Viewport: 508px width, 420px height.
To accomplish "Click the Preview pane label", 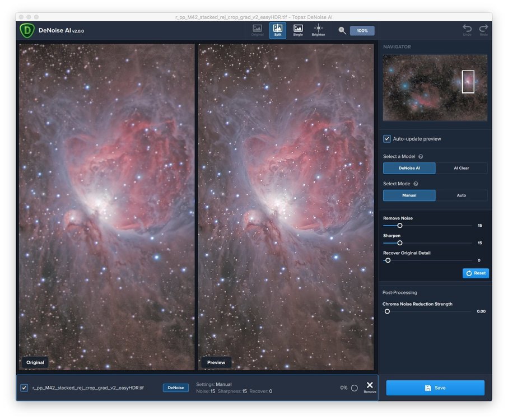I will (x=216, y=362).
